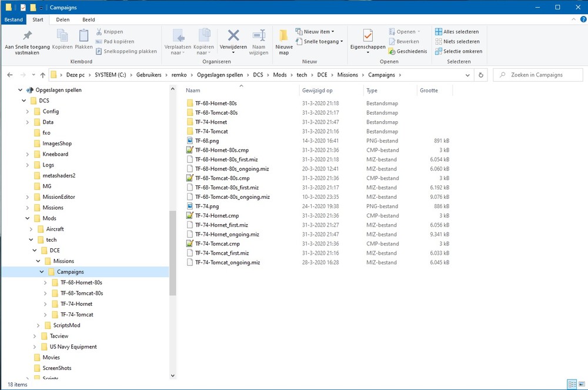Image resolution: width=588 pixels, height=390 pixels.
Task: Paste shortcut with Snelkoppeling plakken
Action: point(126,51)
